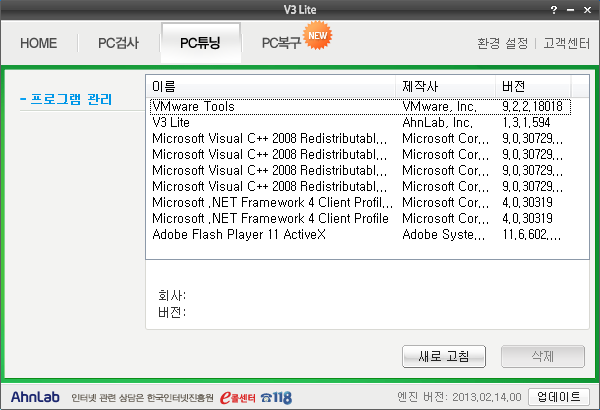Click the AhnLab logo

coord(35,397)
